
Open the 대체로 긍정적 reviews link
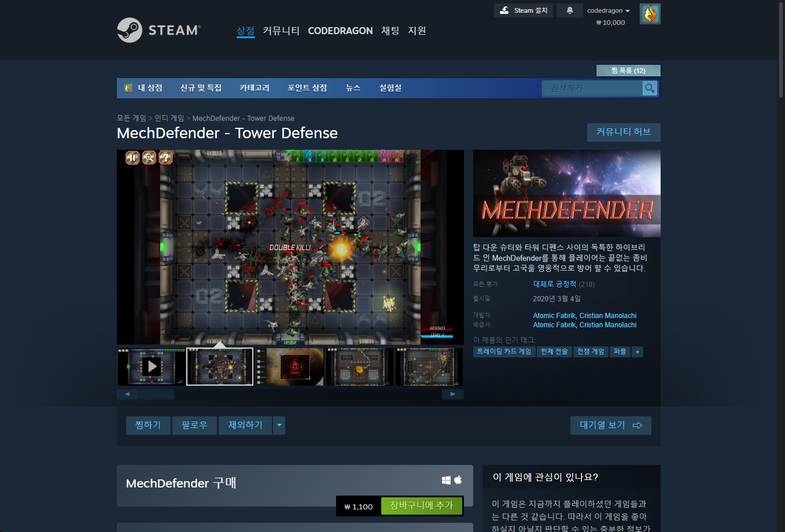click(555, 284)
